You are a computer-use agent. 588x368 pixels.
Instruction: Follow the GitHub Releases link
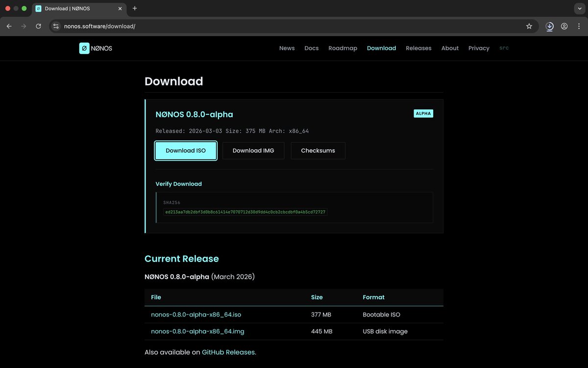point(228,352)
